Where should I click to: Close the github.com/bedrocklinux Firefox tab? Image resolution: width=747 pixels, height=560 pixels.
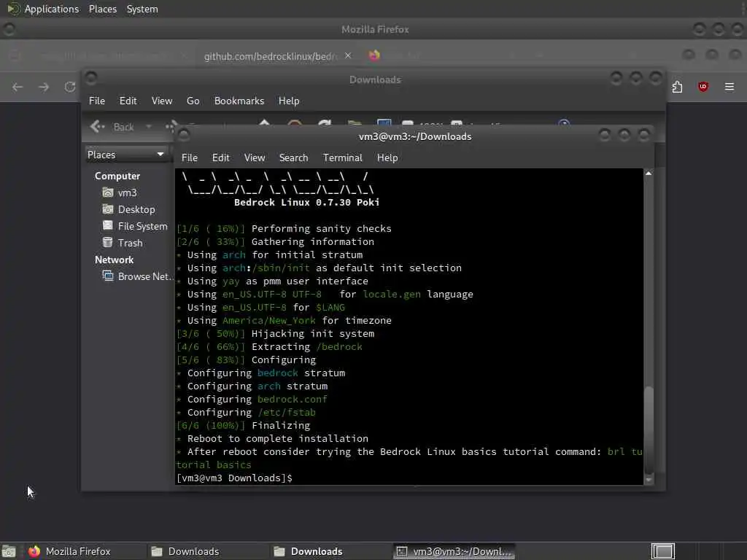coord(348,55)
